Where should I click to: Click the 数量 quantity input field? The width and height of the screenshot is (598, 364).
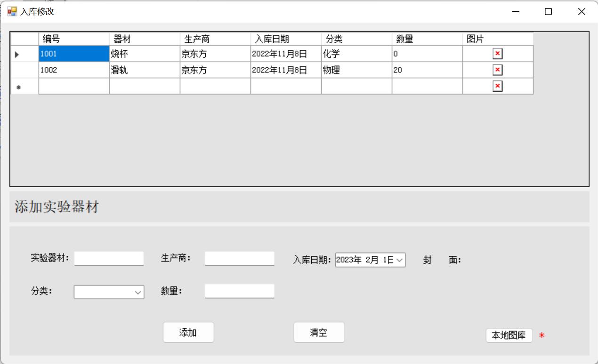pos(239,291)
